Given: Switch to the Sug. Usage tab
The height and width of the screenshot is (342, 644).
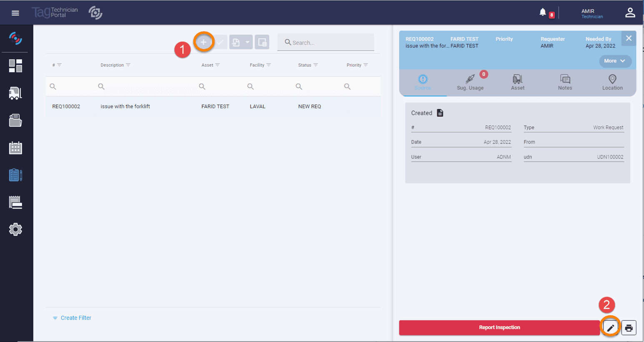Looking at the screenshot, I should pyautogui.click(x=470, y=82).
